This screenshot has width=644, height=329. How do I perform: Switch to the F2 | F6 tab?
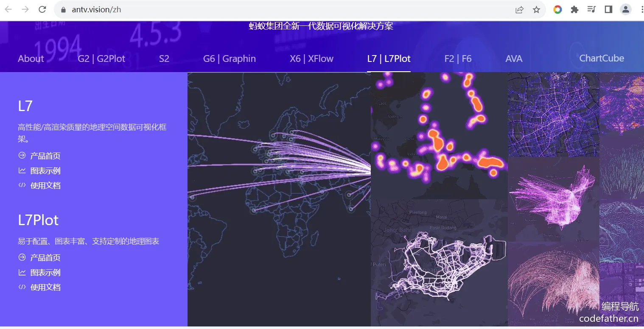click(x=458, y=59)
